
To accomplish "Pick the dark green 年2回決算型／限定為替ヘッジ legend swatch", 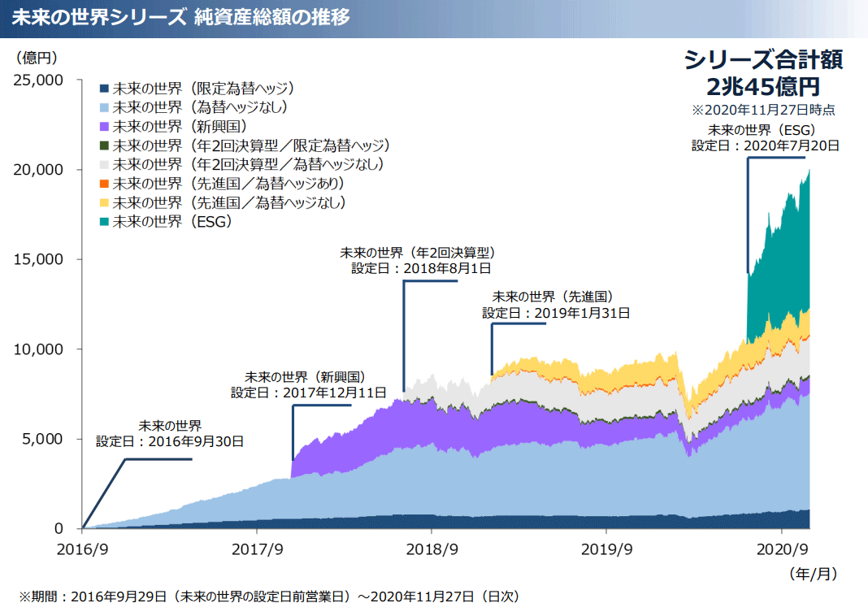I will 104,145.
